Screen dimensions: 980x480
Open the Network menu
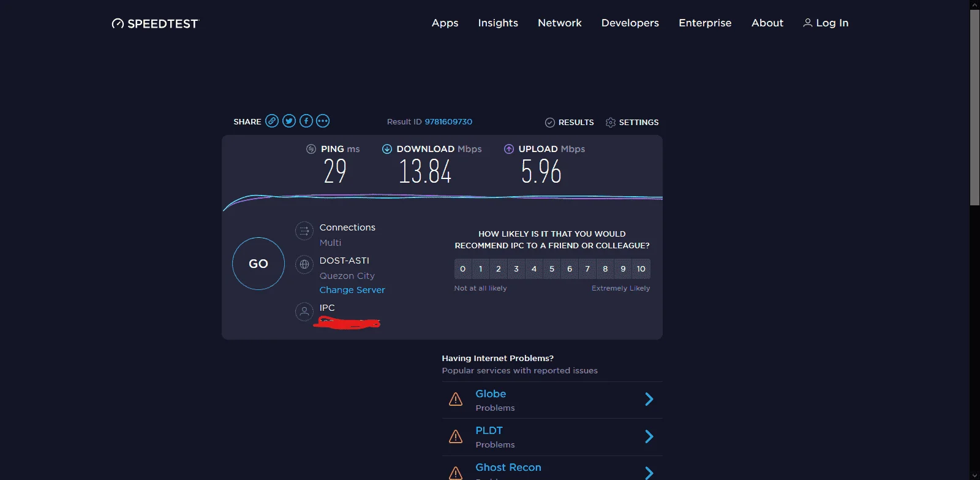point(560,23)
